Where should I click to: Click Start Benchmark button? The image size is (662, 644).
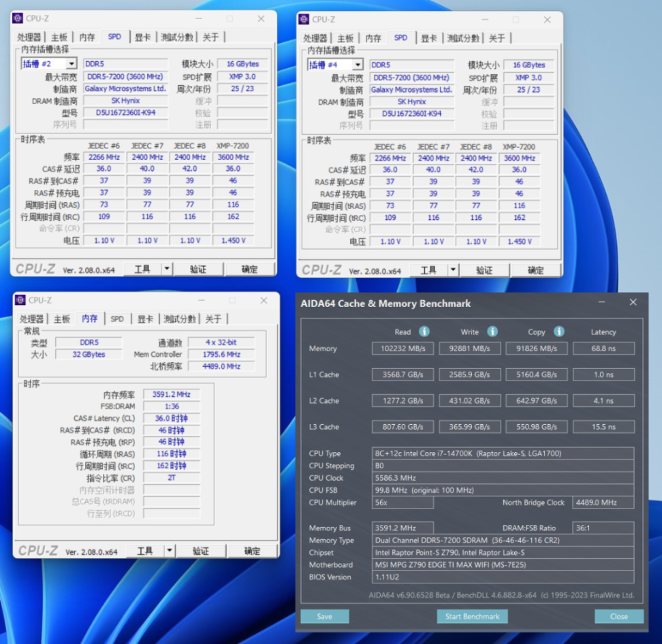(472, 616)
